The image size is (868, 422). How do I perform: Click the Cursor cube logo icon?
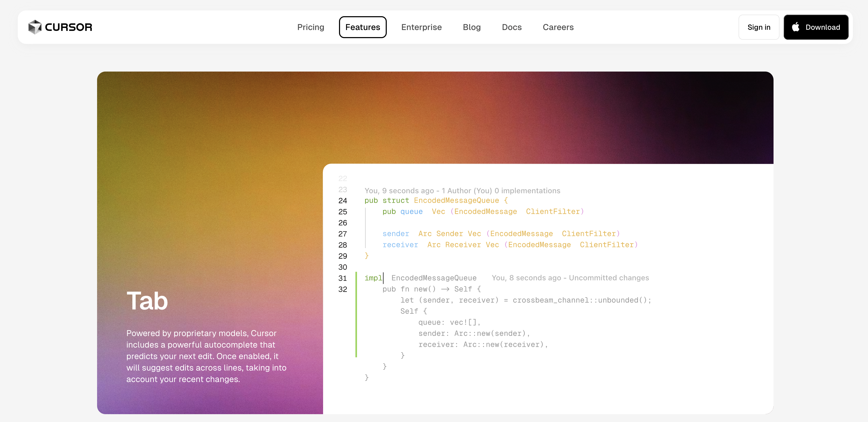point(35,27)
